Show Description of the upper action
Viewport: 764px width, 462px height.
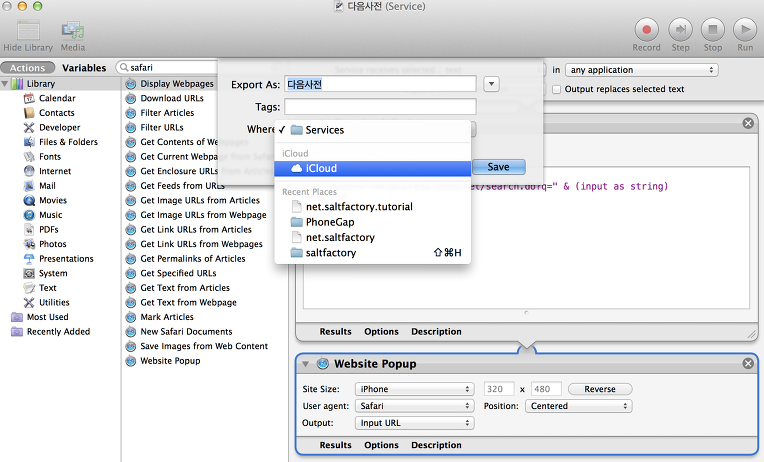coord(436,332)
